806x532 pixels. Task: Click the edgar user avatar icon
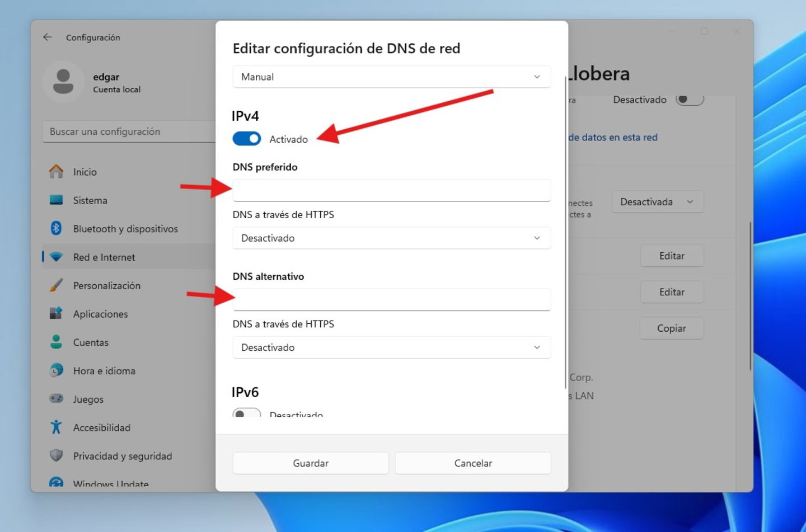[63, 82]
